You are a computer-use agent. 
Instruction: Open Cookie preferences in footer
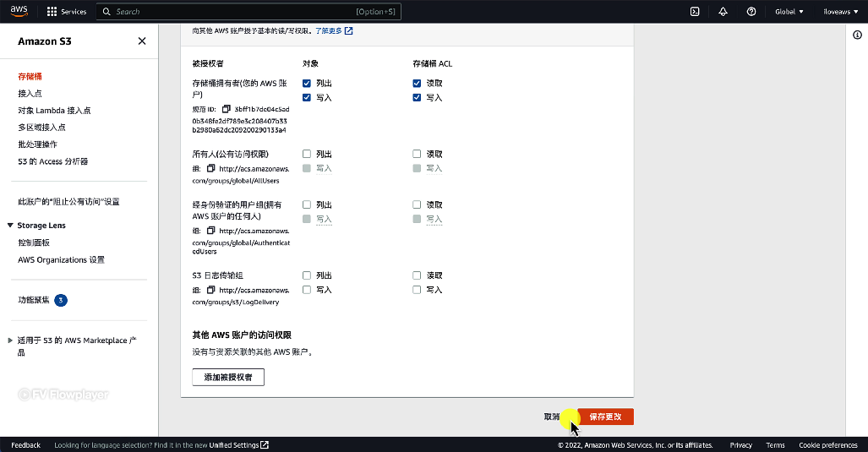[x=828, y=444]
